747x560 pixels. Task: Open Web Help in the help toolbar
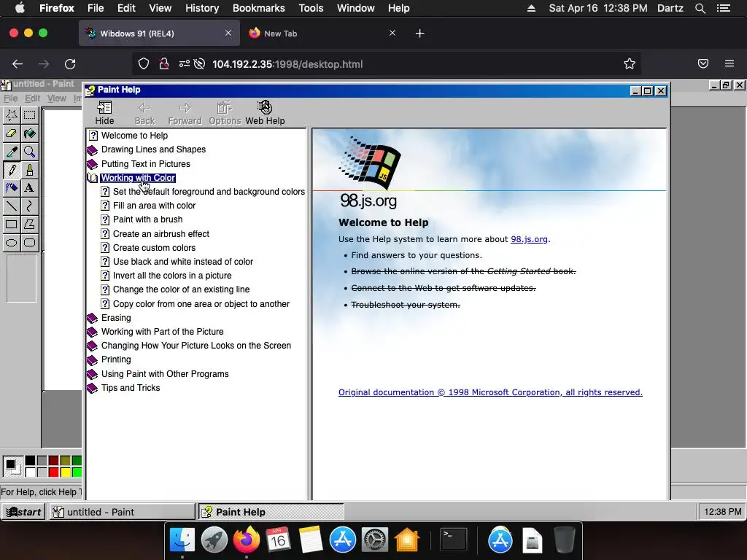tap(265, 113)
